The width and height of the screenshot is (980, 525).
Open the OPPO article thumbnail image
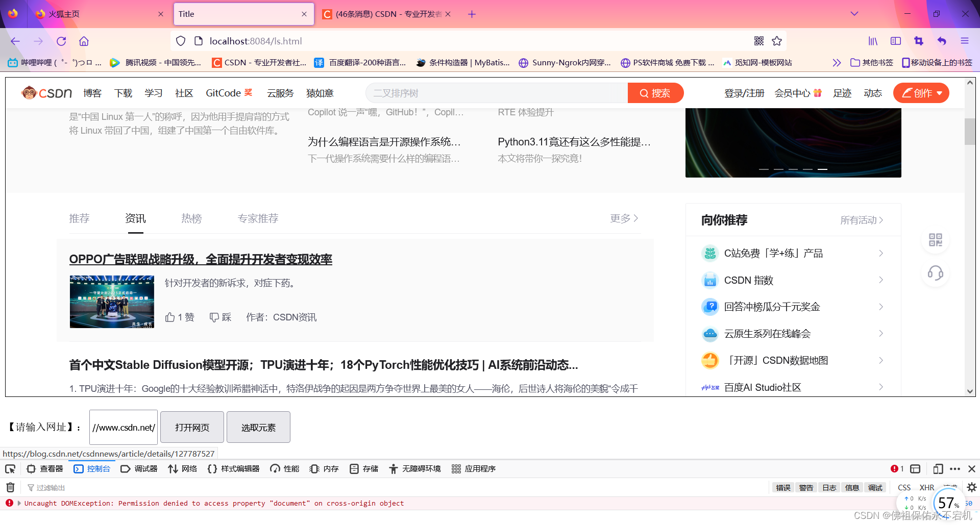coord(112,302)
